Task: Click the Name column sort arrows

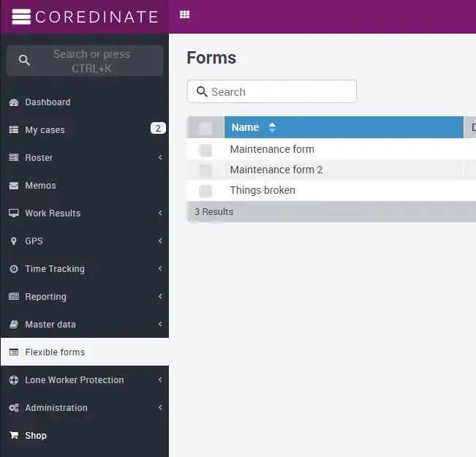Action: tap(272, 127)
